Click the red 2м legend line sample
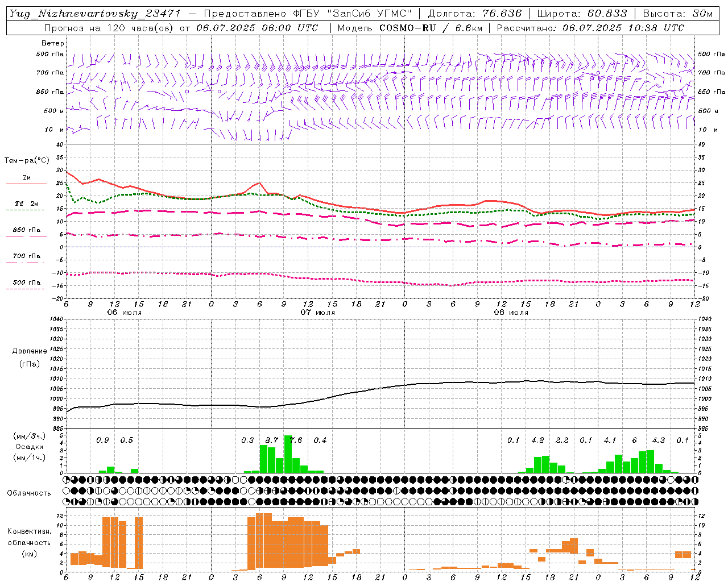The image size is (728, 582). pos(26,184)
